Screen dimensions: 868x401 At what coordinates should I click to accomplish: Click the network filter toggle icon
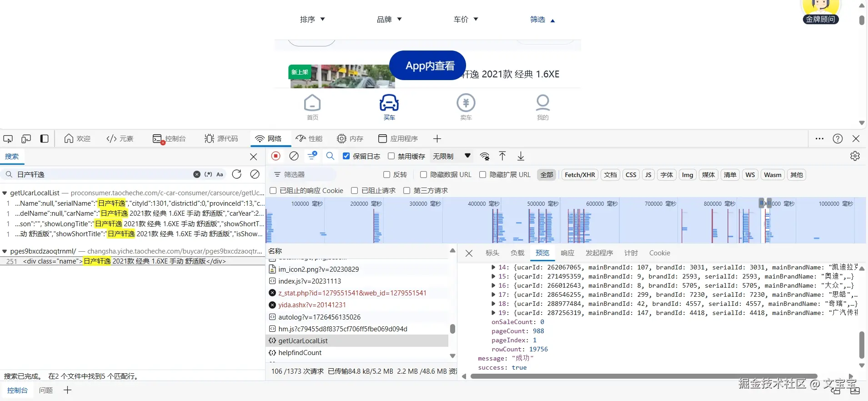click(x=312, y=156)
